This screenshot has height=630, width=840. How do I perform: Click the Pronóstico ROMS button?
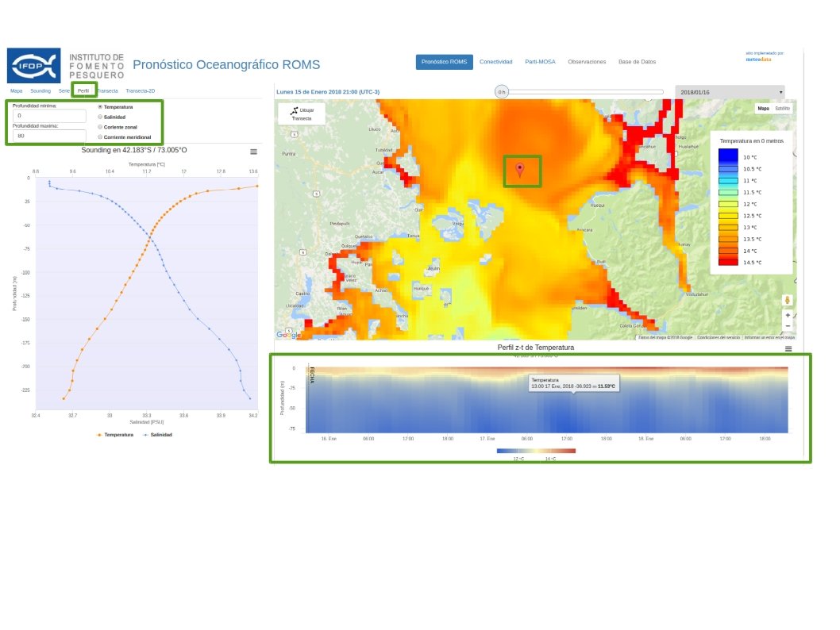click(x=444, y=62)
